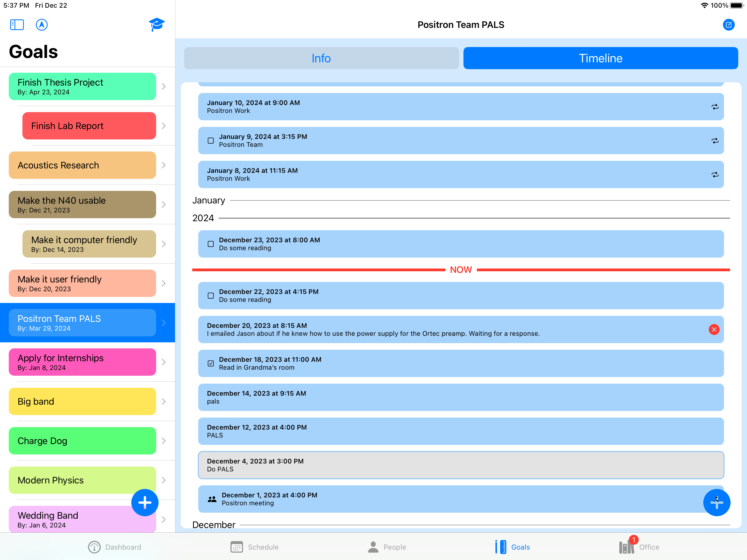This screenshot has height=560, width=747.
Task: Open the Dashboard tab label
Action: coord(123,547)
